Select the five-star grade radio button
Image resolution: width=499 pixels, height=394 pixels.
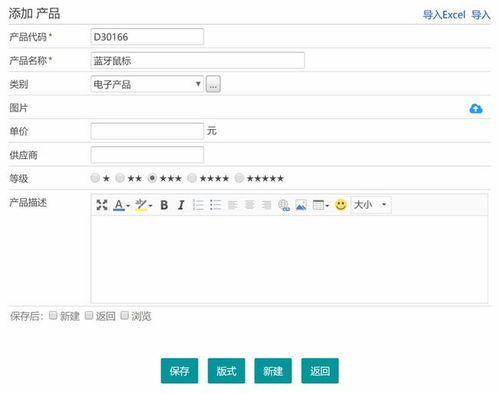(x=239, y=178)
